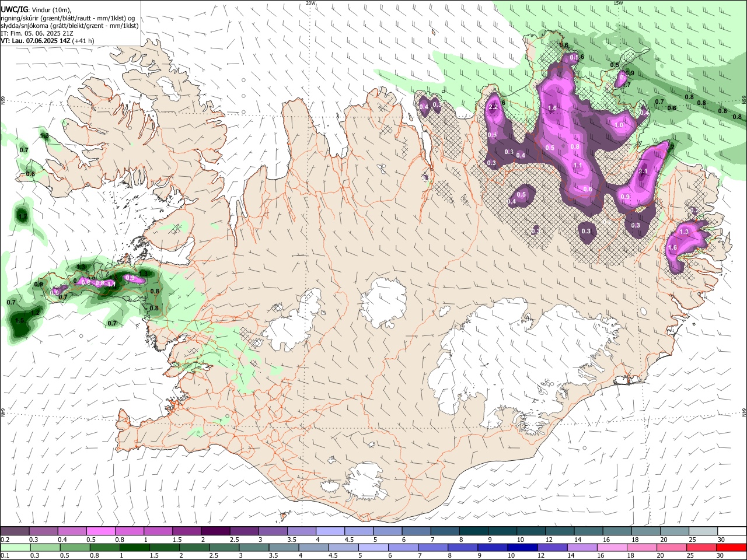Click the '4.5' label under the top legend row

[349, 540]
